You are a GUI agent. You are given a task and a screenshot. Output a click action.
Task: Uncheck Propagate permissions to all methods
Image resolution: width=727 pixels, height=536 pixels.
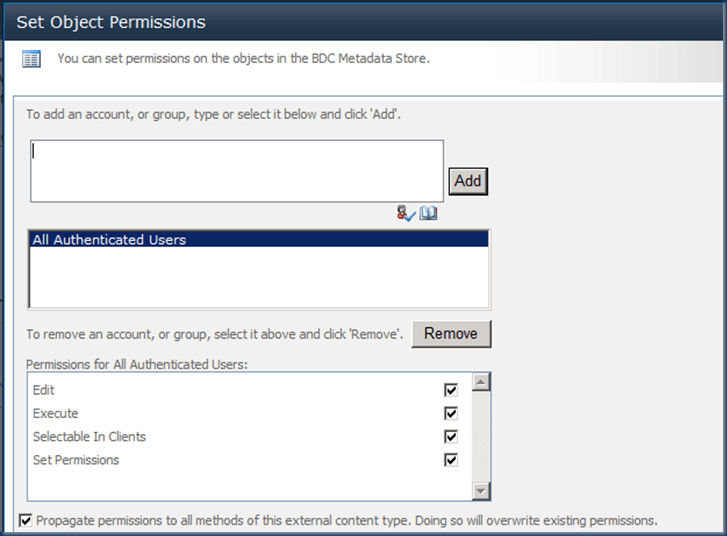[26, 520]
